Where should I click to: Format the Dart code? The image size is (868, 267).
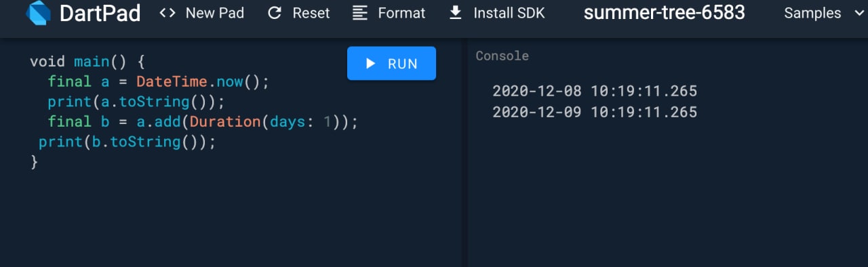click(x=389, y=13)
